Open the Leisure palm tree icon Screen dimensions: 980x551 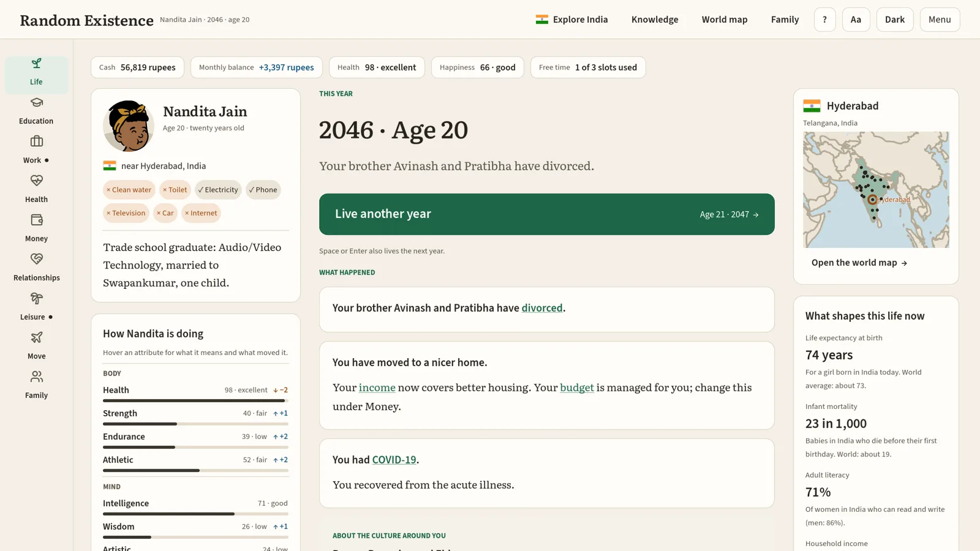(37, 298)
